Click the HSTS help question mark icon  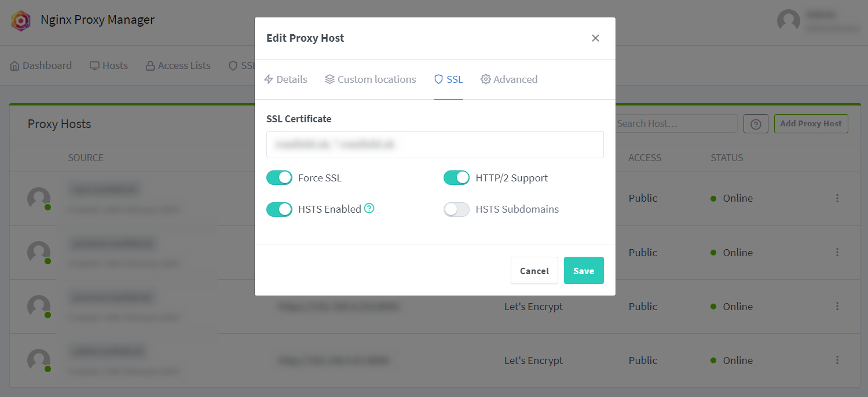coord(369,209)
